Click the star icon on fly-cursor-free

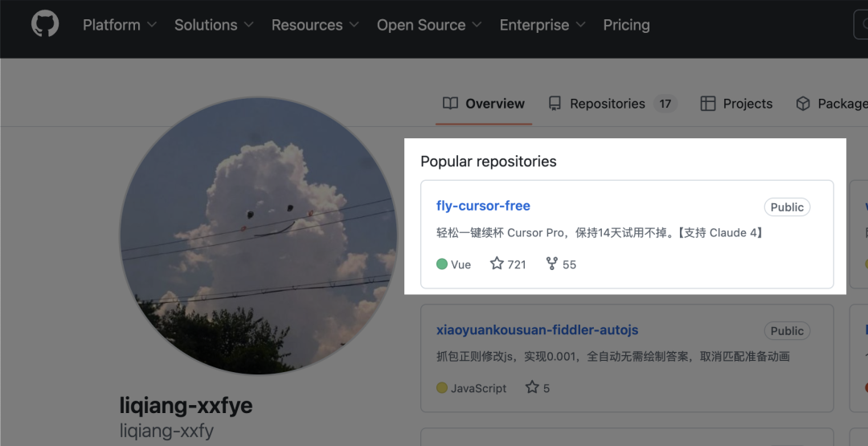497,264
